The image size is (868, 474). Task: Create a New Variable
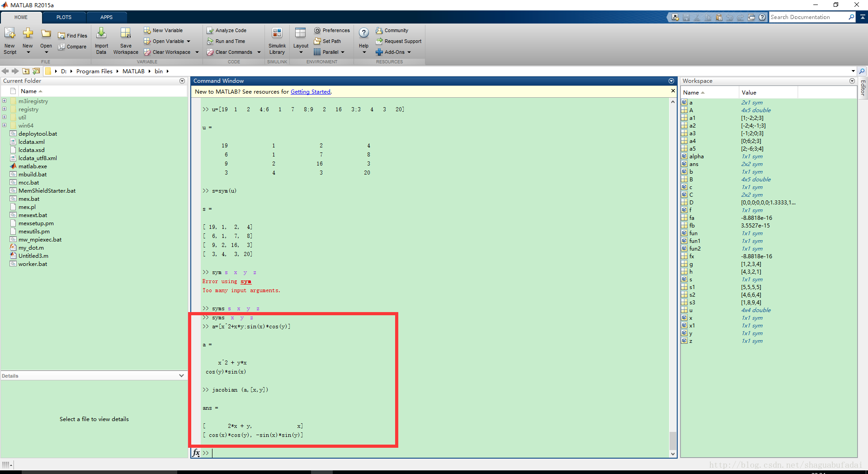pos(163,30)
